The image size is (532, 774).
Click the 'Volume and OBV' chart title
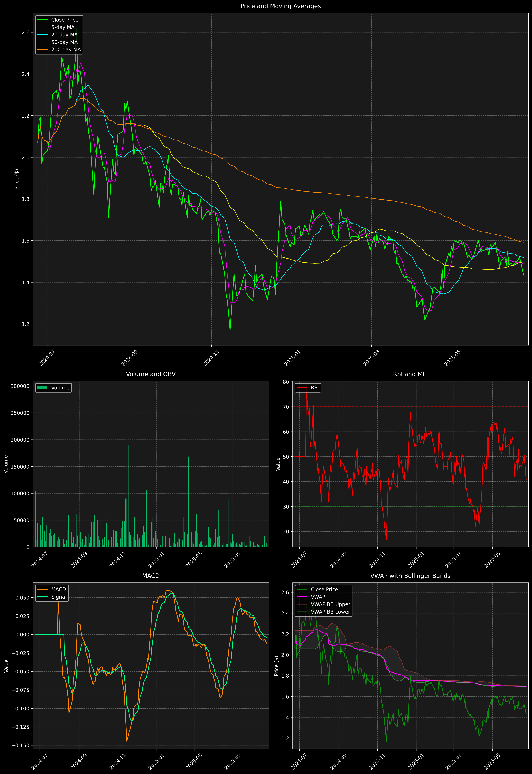click(151, 374)
